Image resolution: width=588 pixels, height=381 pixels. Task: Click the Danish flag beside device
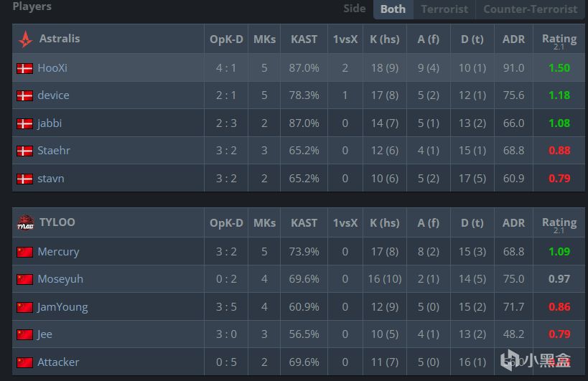25,95
